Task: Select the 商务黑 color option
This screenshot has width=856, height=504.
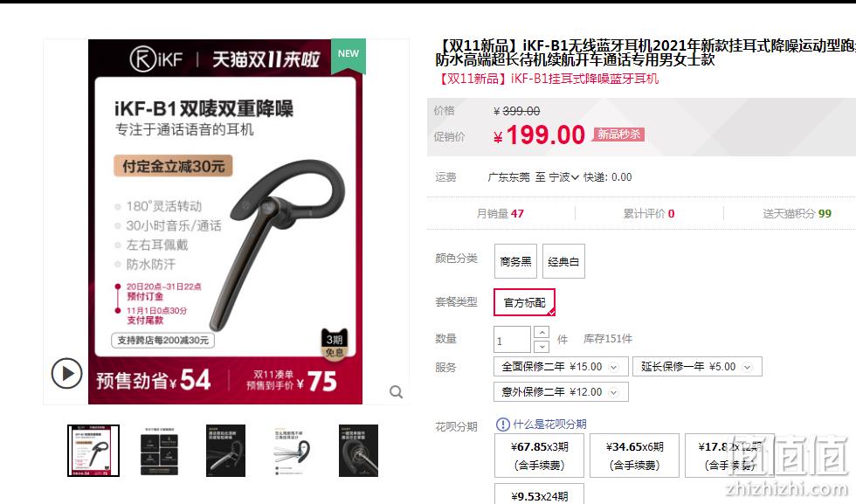Action: point(515,261)
